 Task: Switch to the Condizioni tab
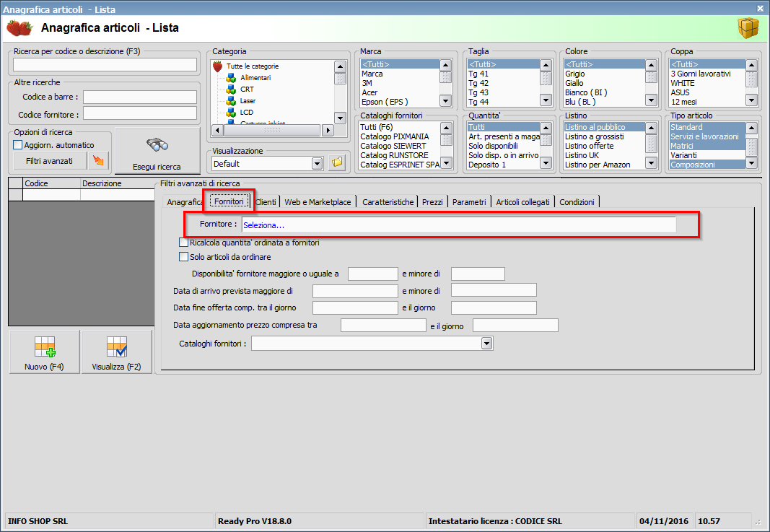click(577, 202)
